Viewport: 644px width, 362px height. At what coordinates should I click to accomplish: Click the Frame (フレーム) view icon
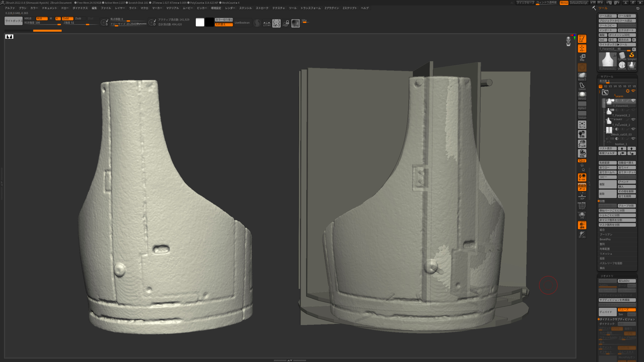(x=582, y=124)
